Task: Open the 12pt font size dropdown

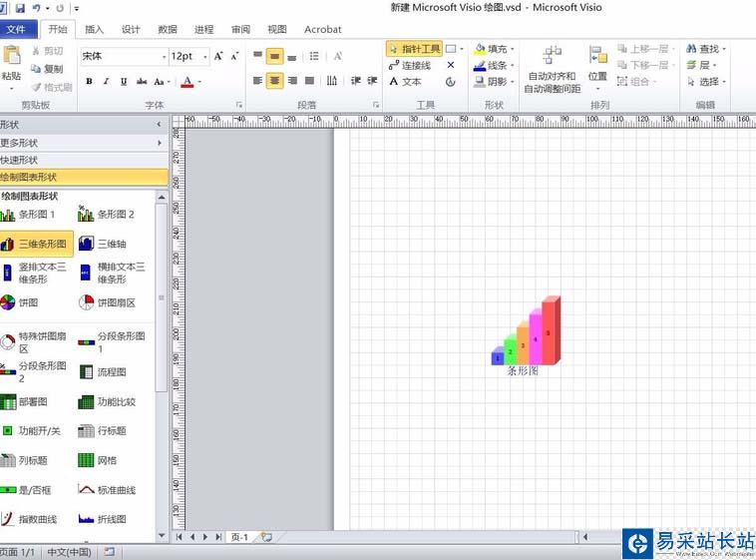Action: pyautogui.click(x=205, y=57)
